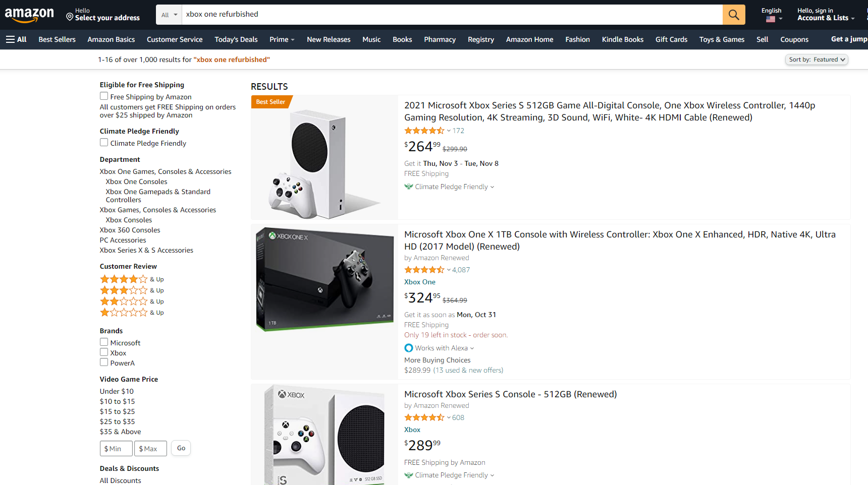Image resolution: width=868 pixels, height=485 pixels.
Task: Open the 13 used & new offers link
Action: [x=468, y=370]
